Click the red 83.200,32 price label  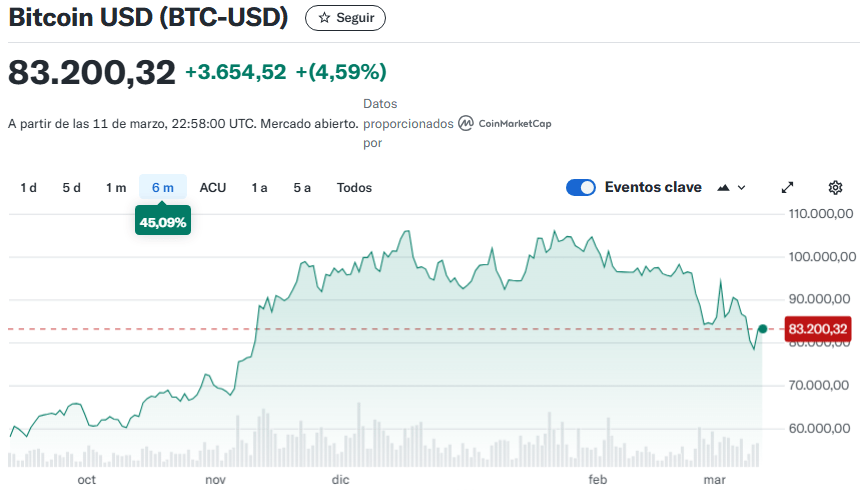click(x=817, y=329)
